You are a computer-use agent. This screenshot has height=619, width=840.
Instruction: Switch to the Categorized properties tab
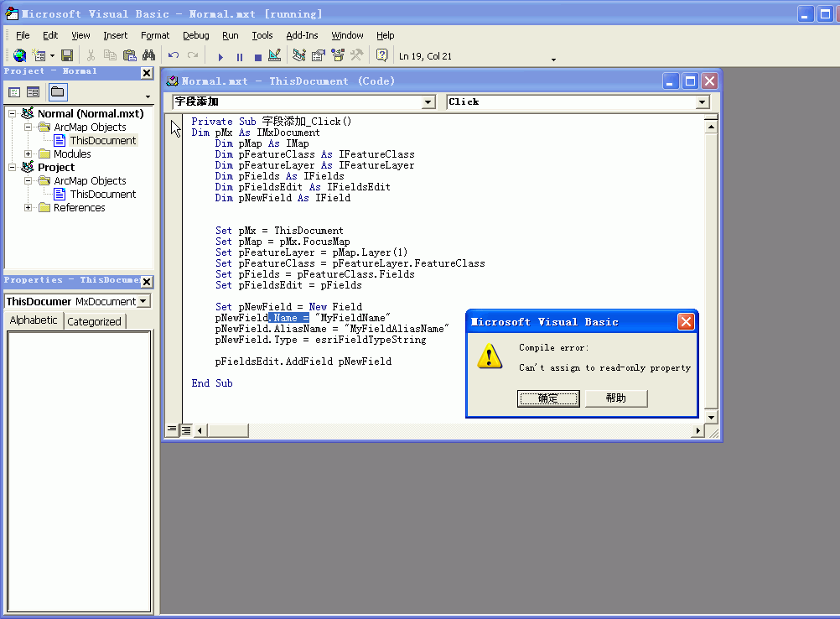[x=94, y=321]
